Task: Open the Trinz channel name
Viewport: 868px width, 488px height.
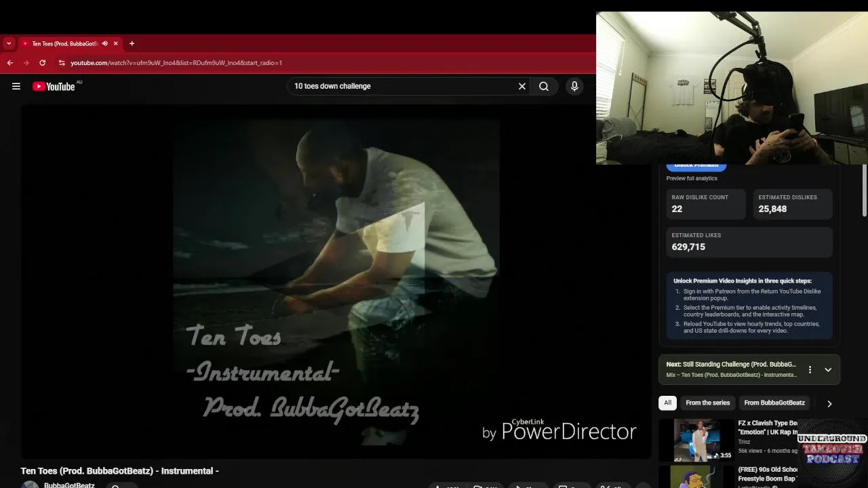Action: tap(744, 442)
